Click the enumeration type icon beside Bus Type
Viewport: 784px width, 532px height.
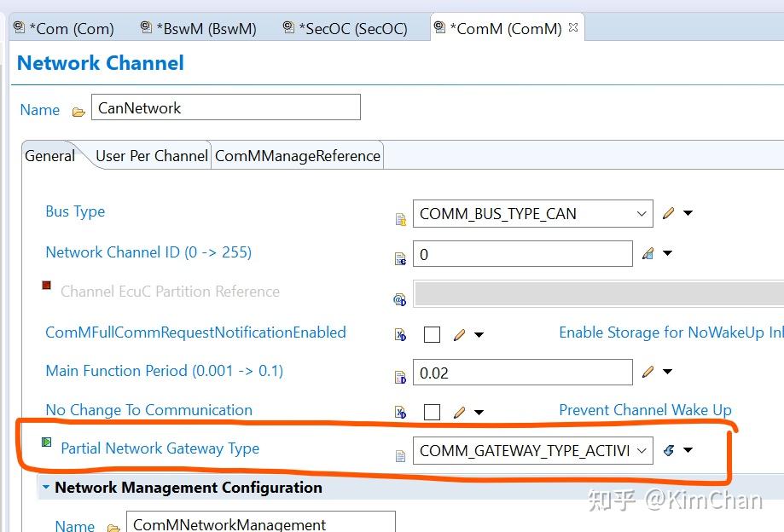[x=399, y=219]
